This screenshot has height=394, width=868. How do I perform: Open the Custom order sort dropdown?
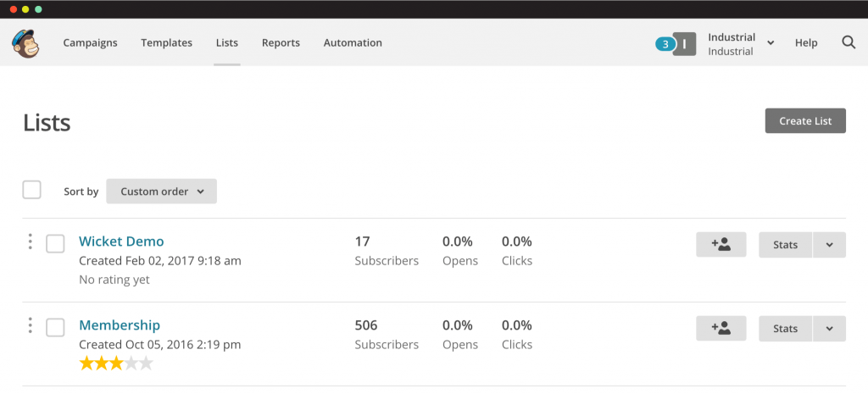[161, 191]
